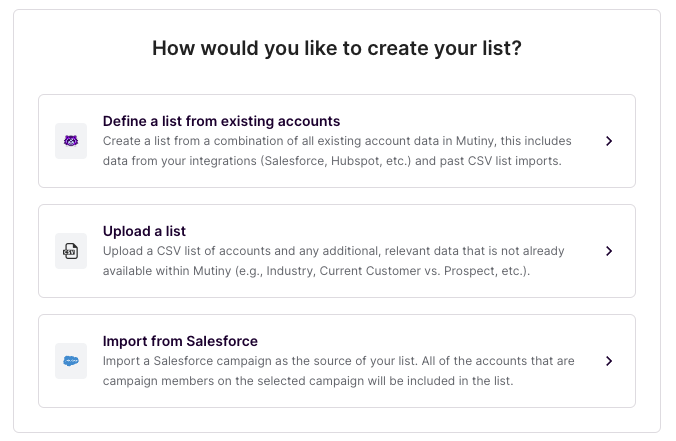This screenshot has width=676, height=441.
Task: Click the 'How would you like to create your list?' heading
Action: point(337,48)
